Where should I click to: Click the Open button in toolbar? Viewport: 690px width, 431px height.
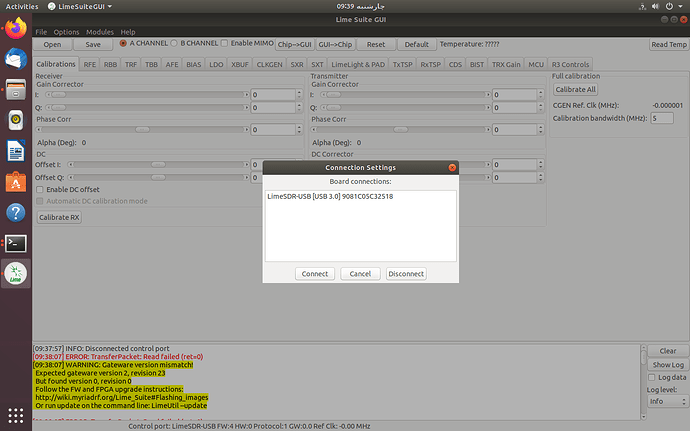click(52, 44)
